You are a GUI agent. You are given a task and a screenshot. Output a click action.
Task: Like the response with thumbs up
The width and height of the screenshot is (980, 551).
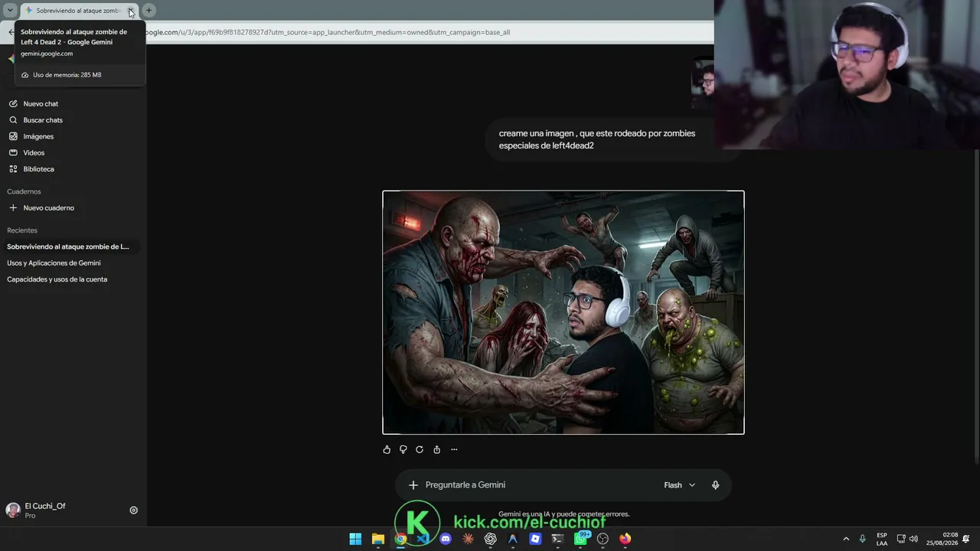coord(387,450)
